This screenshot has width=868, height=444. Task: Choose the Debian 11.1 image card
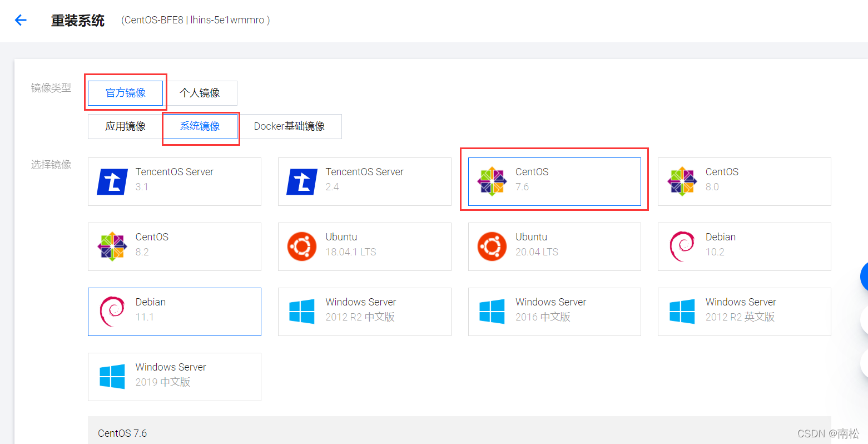coord(175,312)
